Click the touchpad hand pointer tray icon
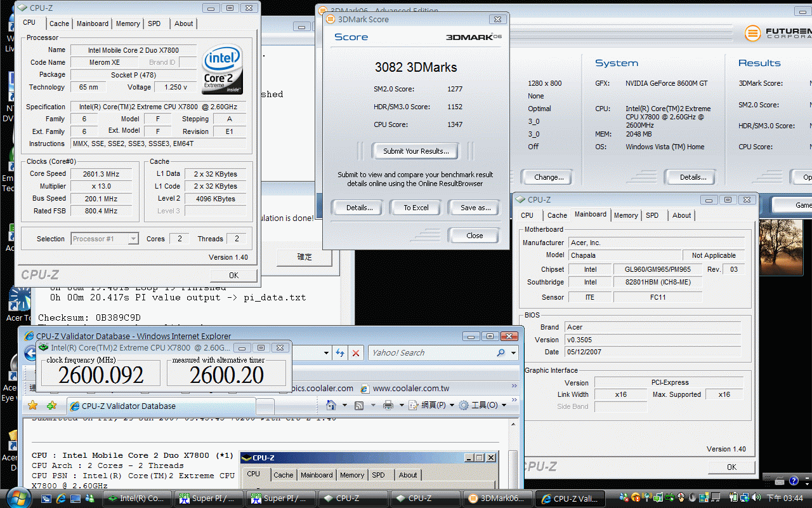 681,498
